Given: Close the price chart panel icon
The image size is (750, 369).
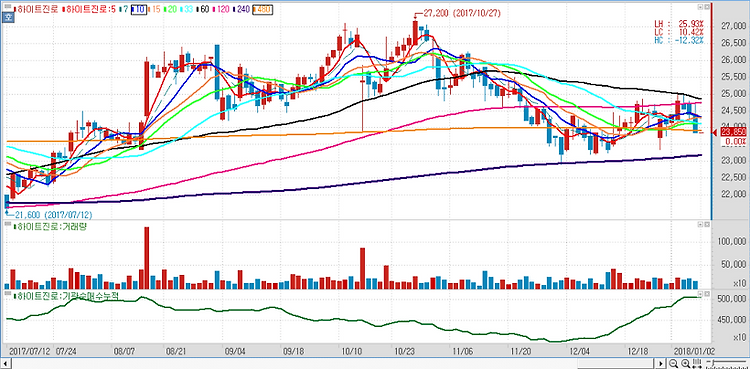Looking at the screenshot, I should [x=707, y=7].
